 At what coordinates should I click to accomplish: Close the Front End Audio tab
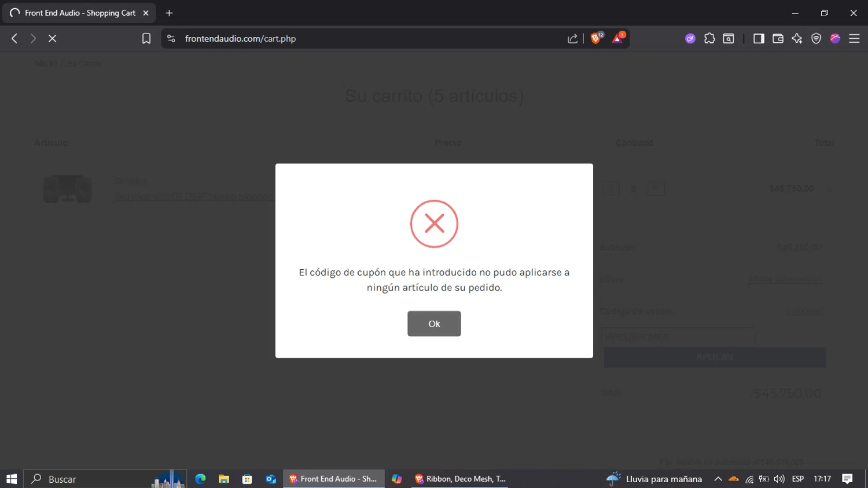coord(146,13)
